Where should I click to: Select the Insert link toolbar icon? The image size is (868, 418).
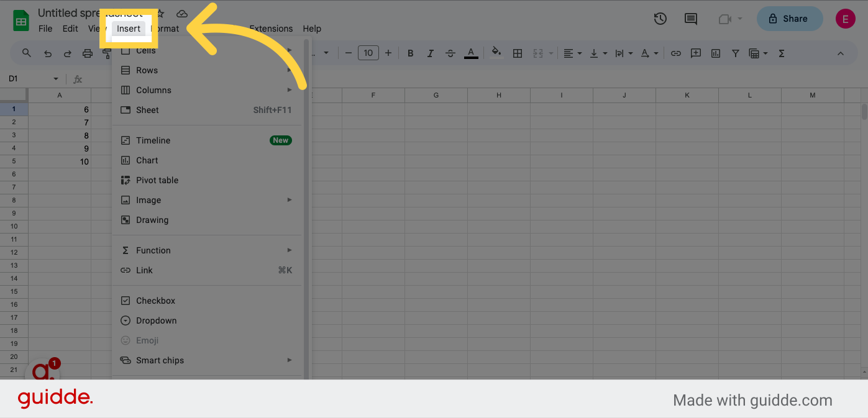(675, 53)
